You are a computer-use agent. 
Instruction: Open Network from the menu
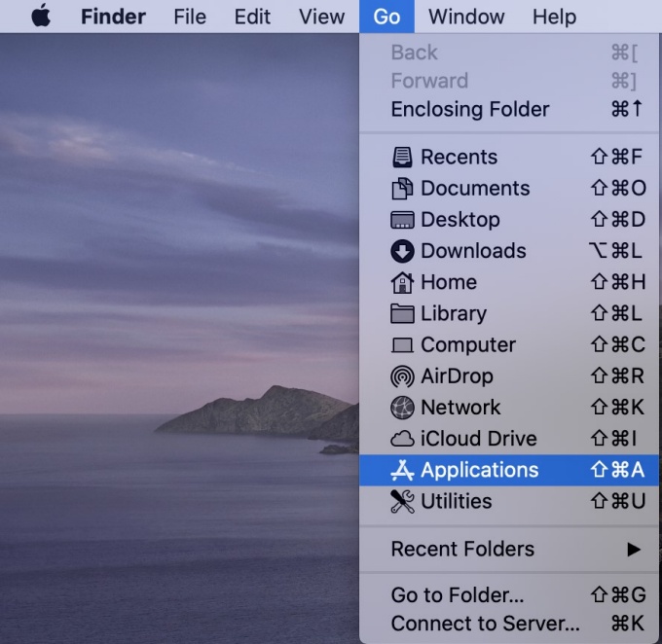pyautogui.click(x=509, y=407)
